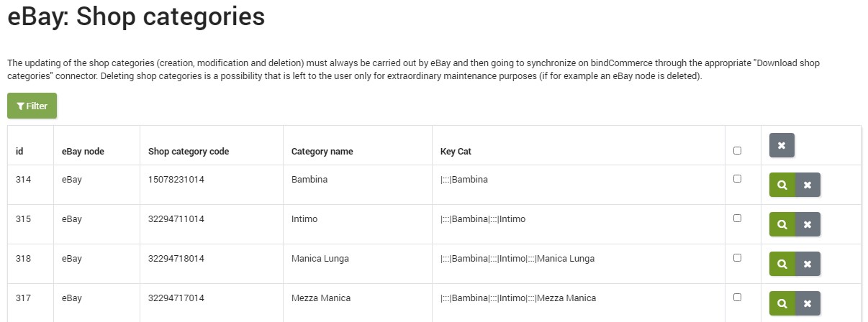The image size is (868, 322).
Task: Delete the Bambina category row
Action: (808, 185)
